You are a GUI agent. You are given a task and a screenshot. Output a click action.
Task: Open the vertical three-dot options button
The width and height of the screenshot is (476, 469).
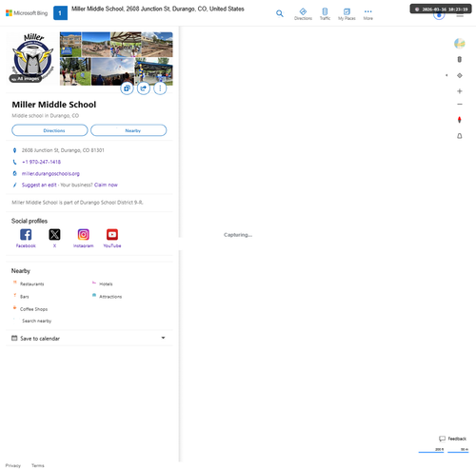[x=160, y=88]
